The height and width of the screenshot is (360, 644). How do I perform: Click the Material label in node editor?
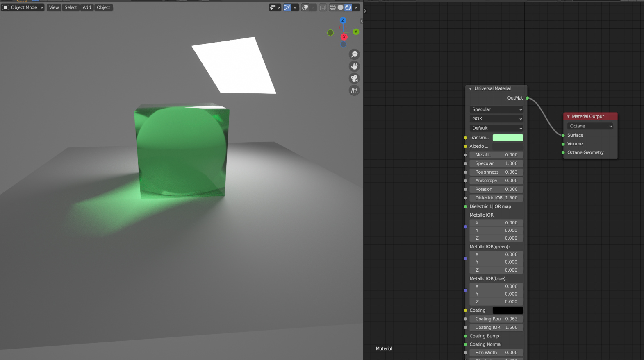tap(384, 349)
